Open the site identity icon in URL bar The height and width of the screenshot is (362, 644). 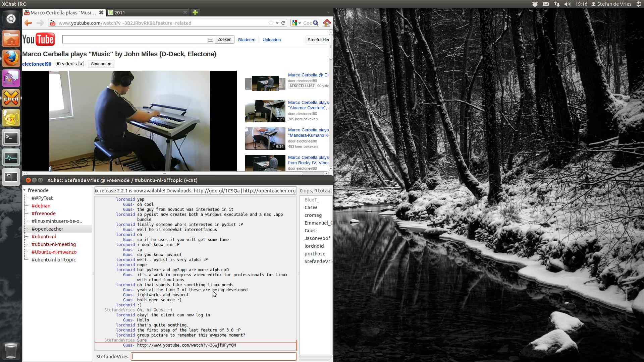point(52,23)
